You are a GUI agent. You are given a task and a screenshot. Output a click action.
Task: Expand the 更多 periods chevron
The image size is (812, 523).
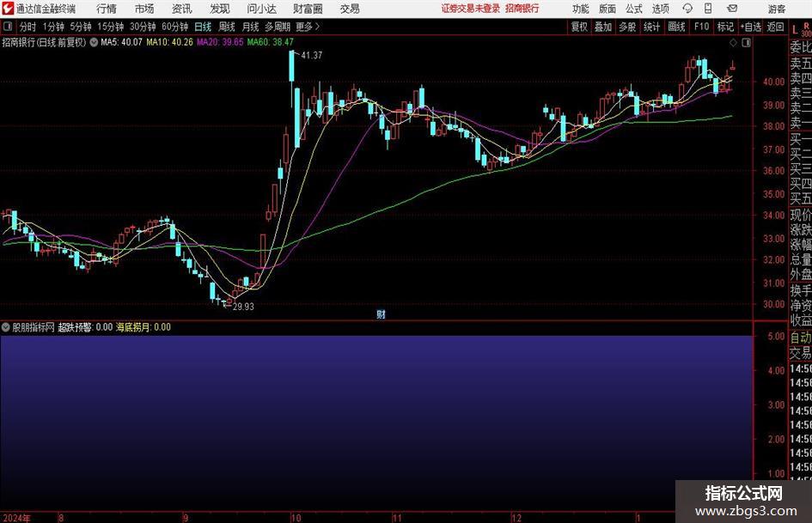pyautogui.click(x=308, y=27)
